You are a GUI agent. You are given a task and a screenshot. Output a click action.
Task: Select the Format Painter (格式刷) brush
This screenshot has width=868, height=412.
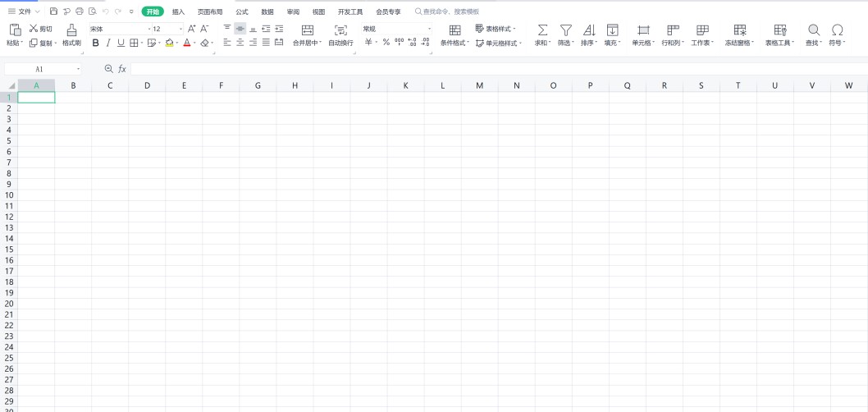click(x=71, y=35)
